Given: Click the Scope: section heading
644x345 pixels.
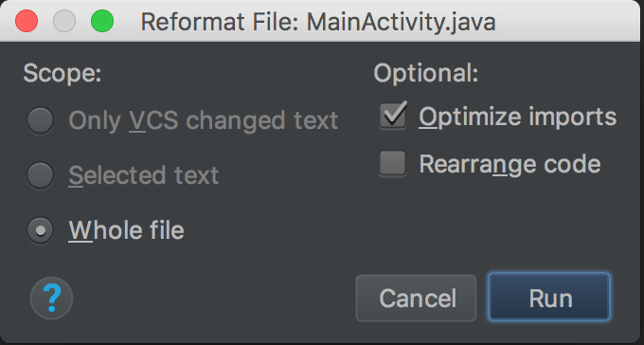Looking at the screenshot, I should 63,73.
